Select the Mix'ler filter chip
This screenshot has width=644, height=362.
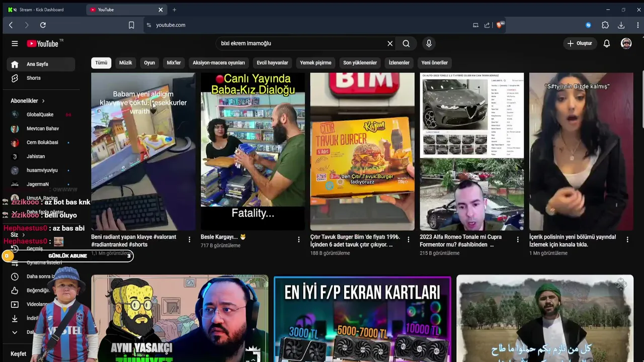tap(174, 63)
